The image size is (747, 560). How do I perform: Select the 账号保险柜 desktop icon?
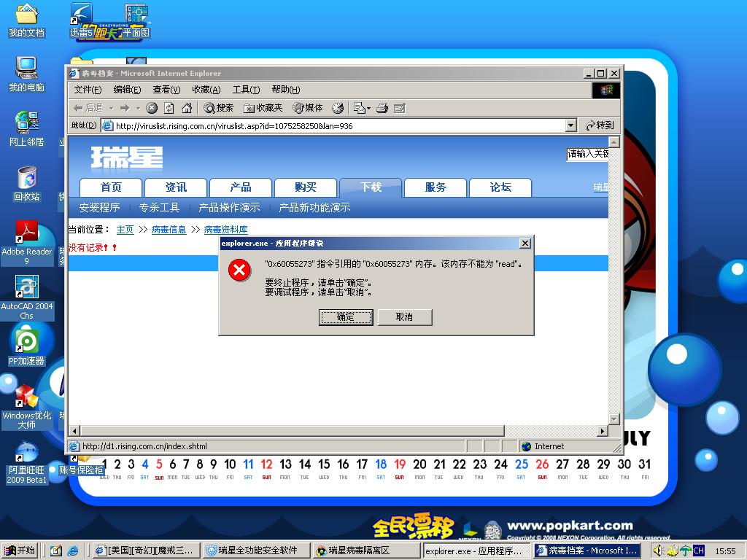tap(81, 466)
